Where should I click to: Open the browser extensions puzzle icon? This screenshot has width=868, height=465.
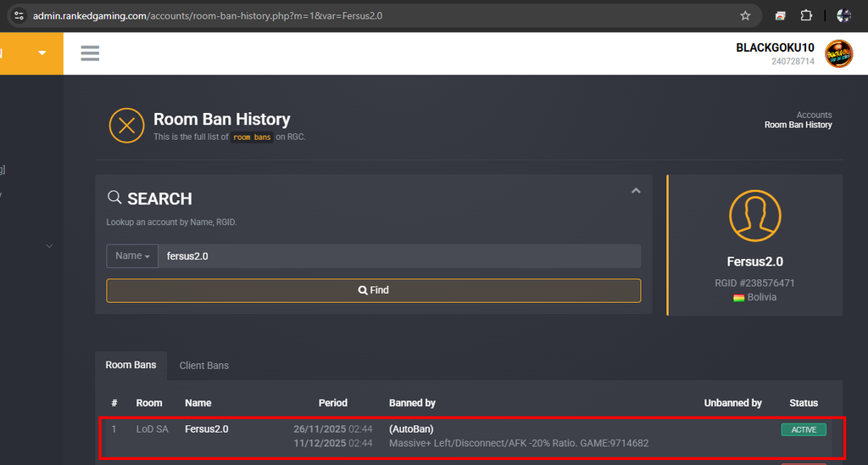(x=806, y=15)
